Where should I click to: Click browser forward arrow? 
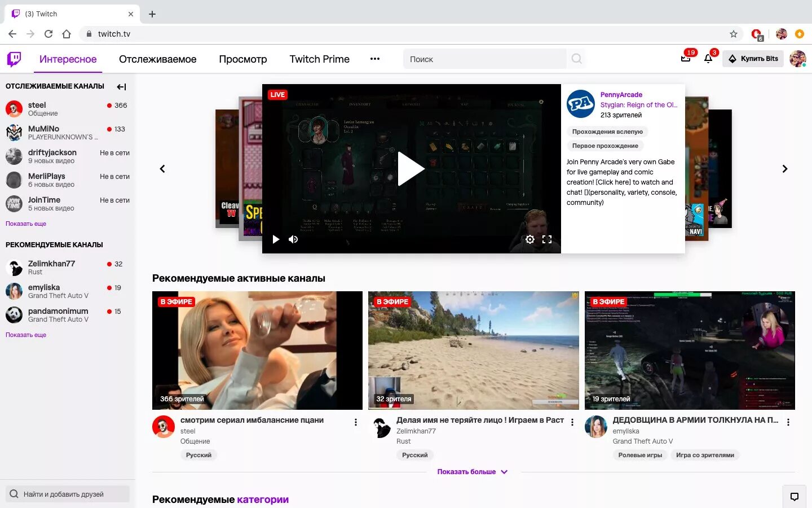point(30,34)
